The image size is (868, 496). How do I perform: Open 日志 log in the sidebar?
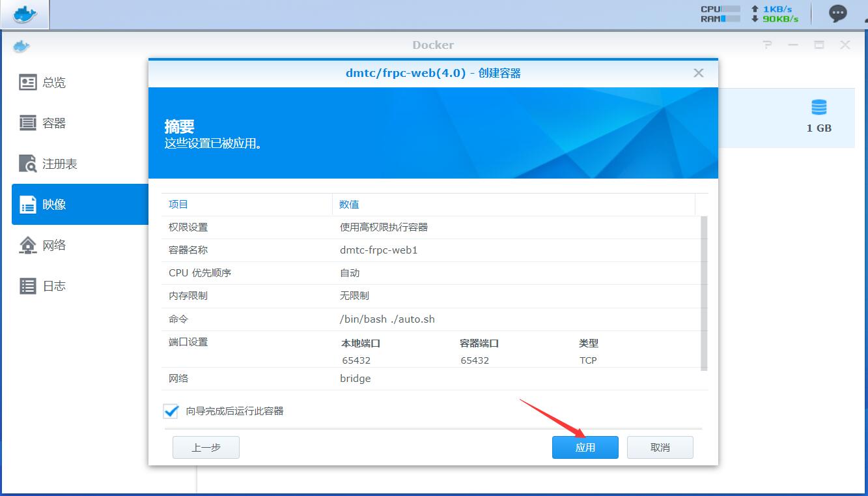[x=81, y=285]
